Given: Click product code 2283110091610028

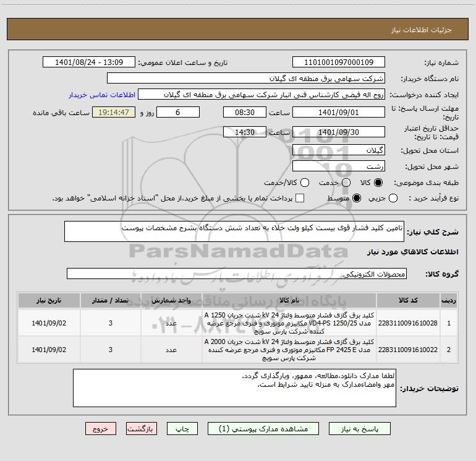Looking at the screenshot, I should click(x=408, y=323).
